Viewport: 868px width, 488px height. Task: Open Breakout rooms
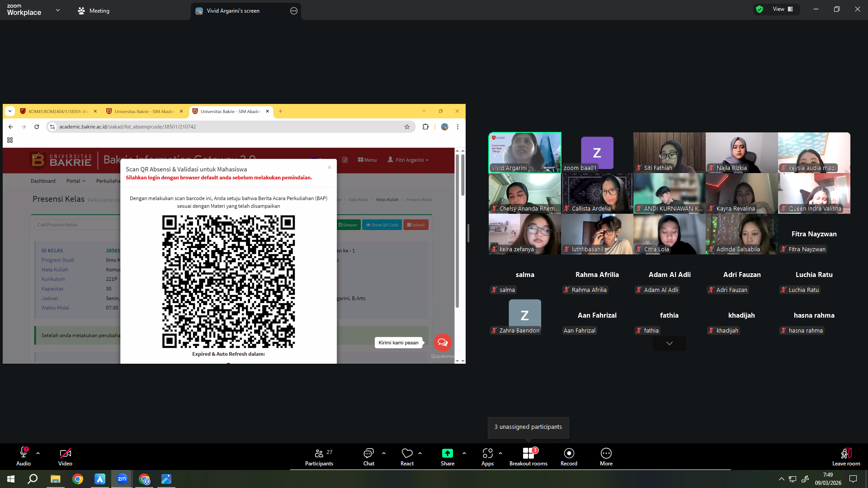(528, 457)
